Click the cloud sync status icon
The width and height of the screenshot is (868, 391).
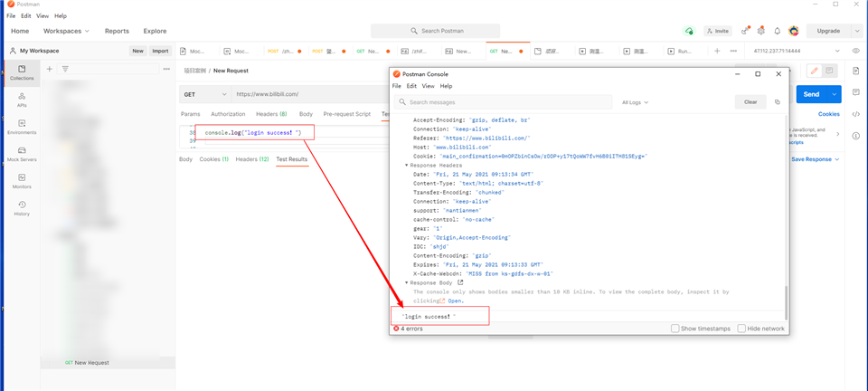point(689,31)
